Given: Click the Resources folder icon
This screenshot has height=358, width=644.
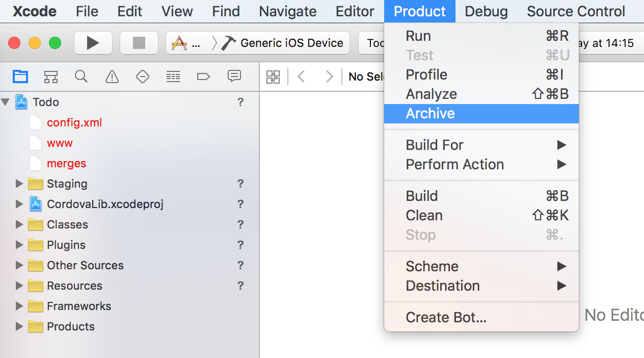Looking at the screenshot, I should (x=36, y=286).
